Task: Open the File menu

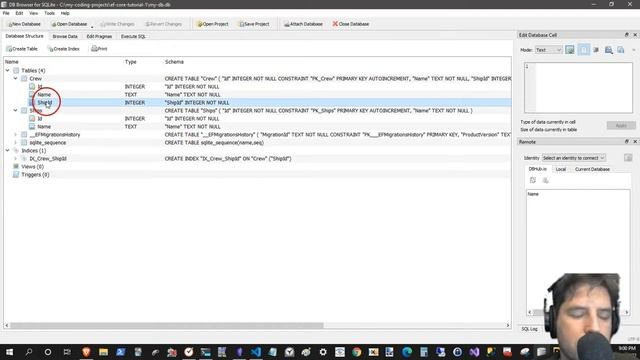Action: point(6,13)
